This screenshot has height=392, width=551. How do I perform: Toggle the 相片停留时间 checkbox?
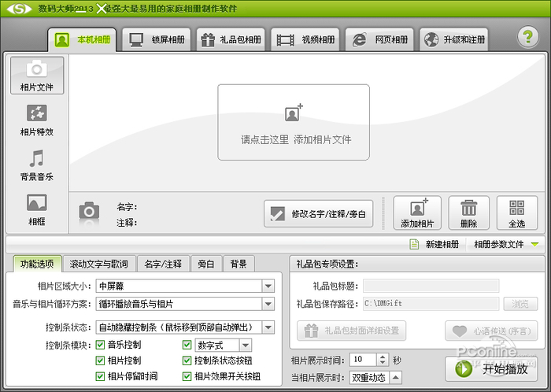[x=100, y=376]
